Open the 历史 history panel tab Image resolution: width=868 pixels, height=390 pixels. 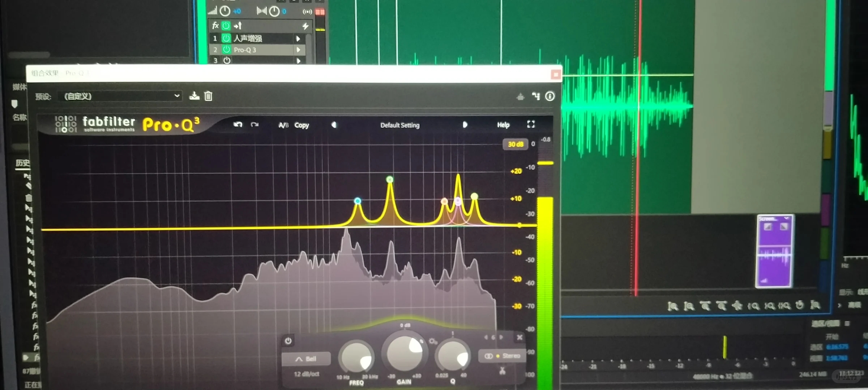point(22,163)
